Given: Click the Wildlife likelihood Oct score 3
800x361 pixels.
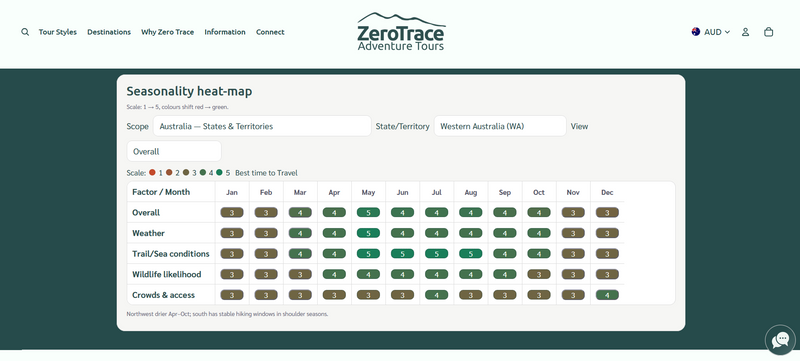Looking at the screenshot, I should point(539,274).
